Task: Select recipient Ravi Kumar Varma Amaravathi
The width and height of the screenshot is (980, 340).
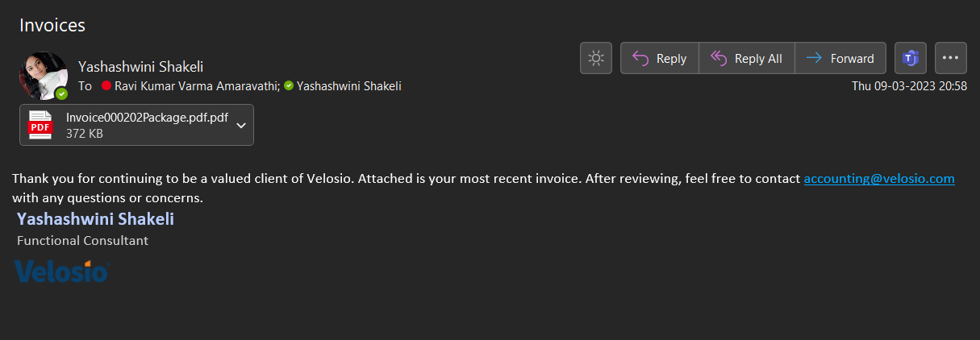Action: [x=197, y=86]
